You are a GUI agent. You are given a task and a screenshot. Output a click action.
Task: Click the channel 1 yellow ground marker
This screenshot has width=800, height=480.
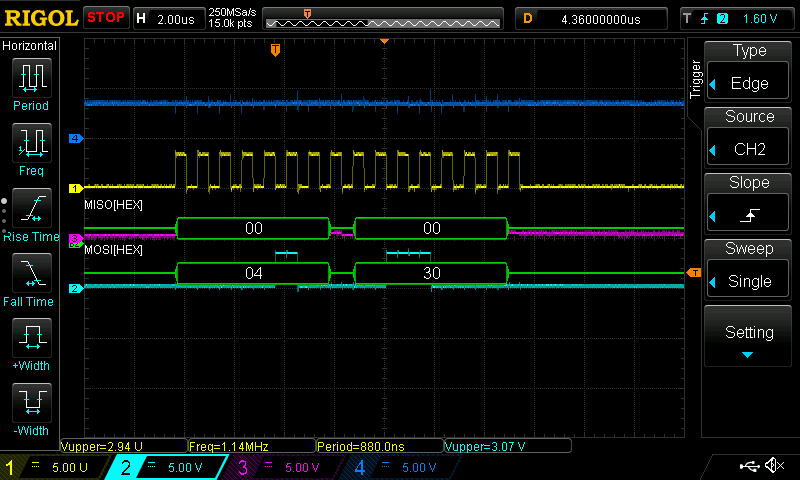[x=76, y=188]
